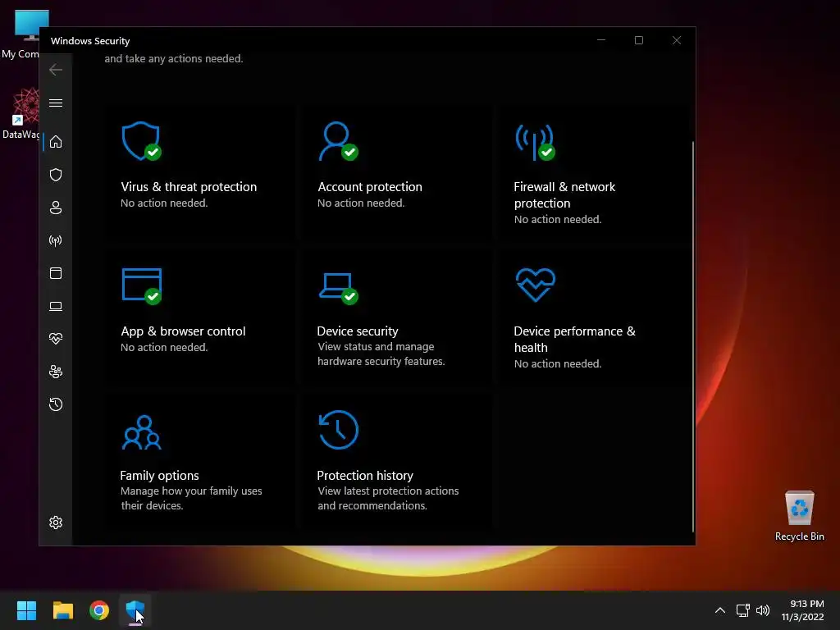This screenshot has width=840, height=630.
Task: Click the large App & browser window icon
Action: tap(142, 286)
